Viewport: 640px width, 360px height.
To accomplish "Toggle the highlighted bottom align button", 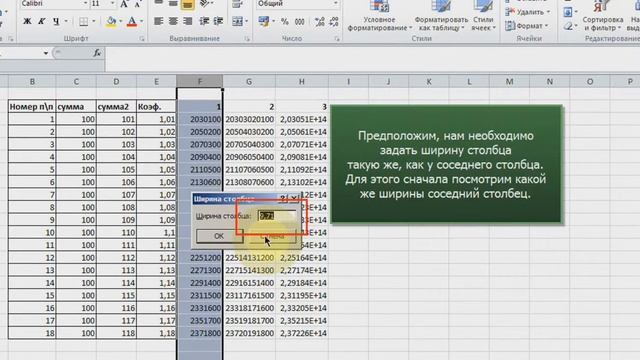I will point(187,4).
